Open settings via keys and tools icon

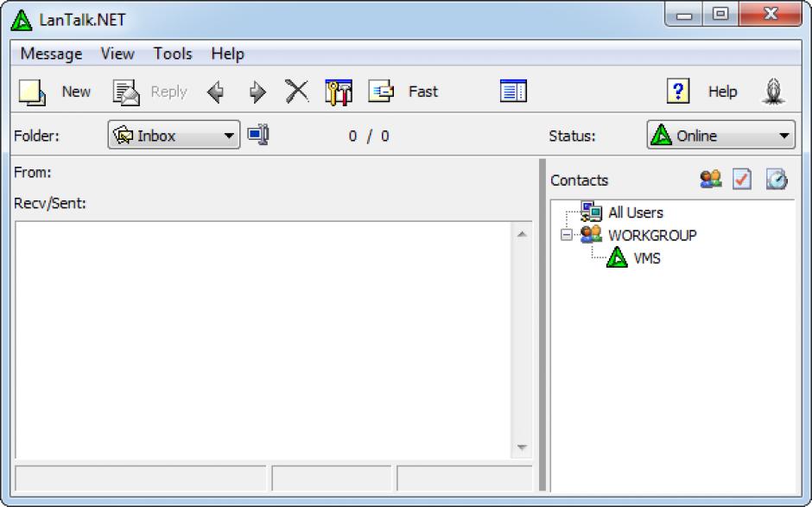click(x=339, y=92)
